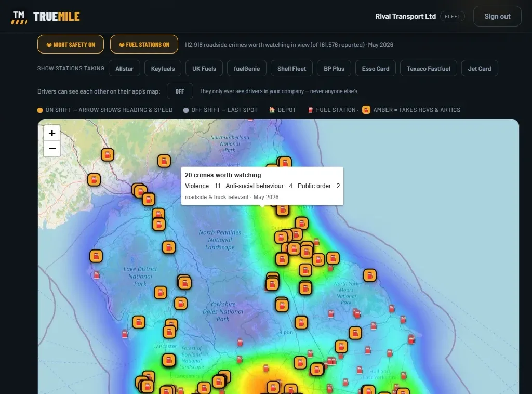Image resolution: width=532 pixels, height=394 pixels.
Task: Select 'Anti-social behaviour · 4' in popup
Action: coord(259,186)
